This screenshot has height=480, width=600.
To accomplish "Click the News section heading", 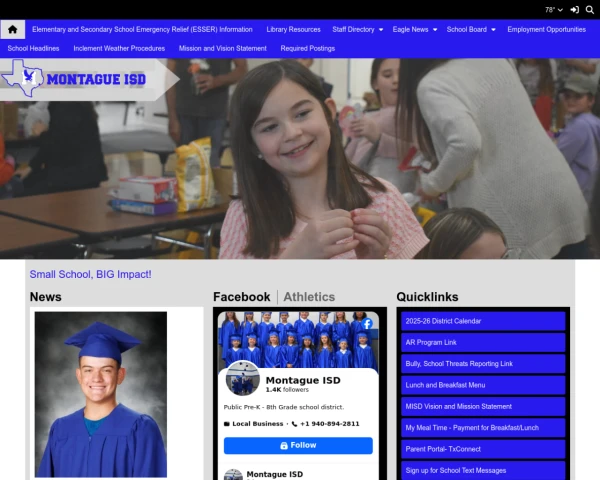I will (x=46, y=297).
